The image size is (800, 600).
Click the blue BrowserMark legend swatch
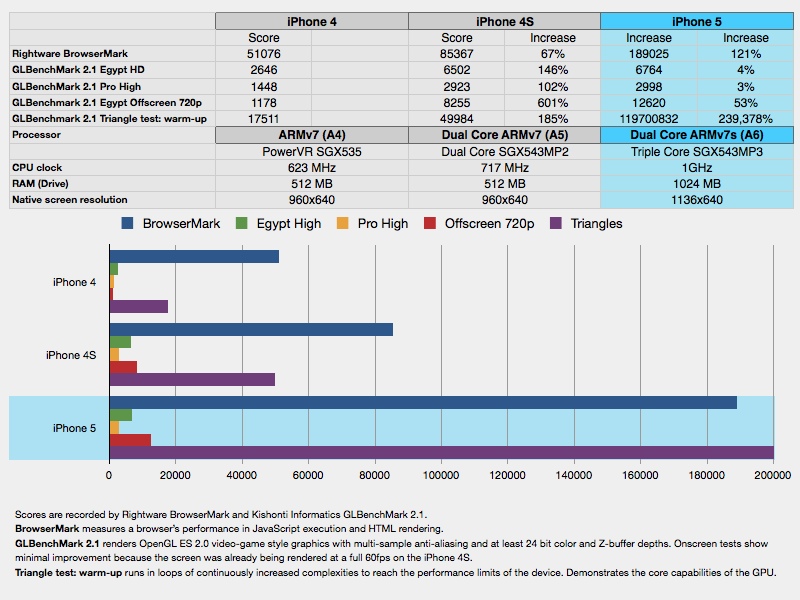click(127, 223)
